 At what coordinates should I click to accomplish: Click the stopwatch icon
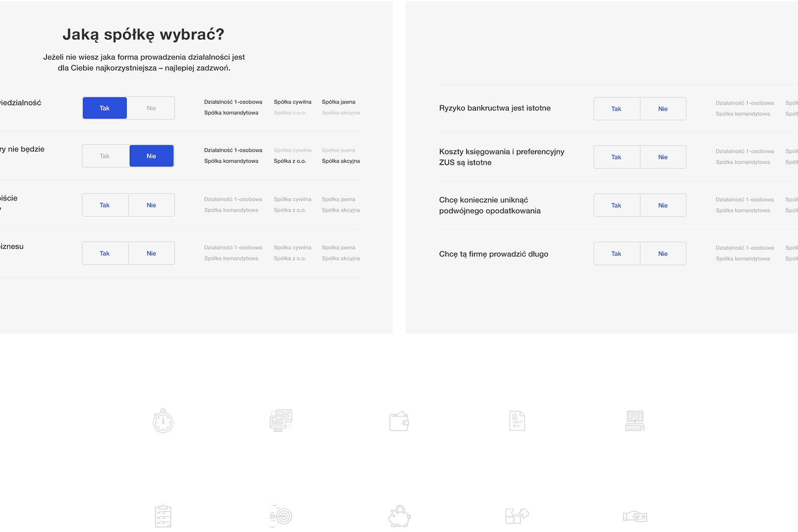163,421
